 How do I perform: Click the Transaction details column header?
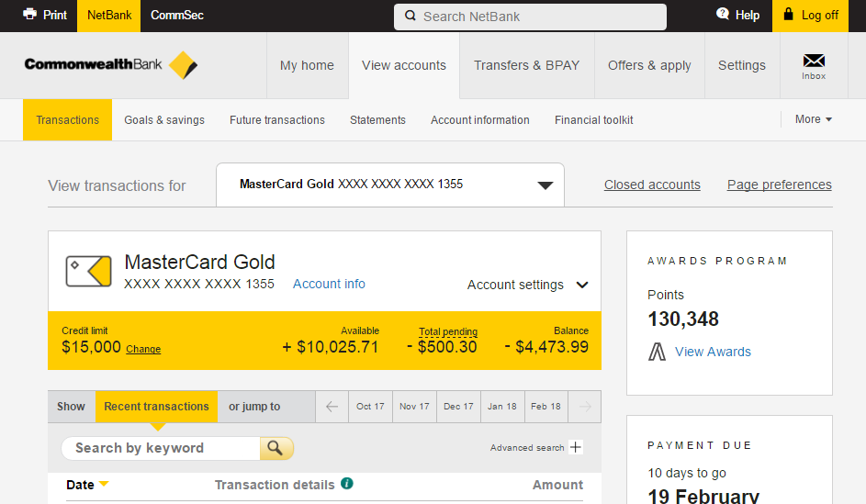coord(275,485)
